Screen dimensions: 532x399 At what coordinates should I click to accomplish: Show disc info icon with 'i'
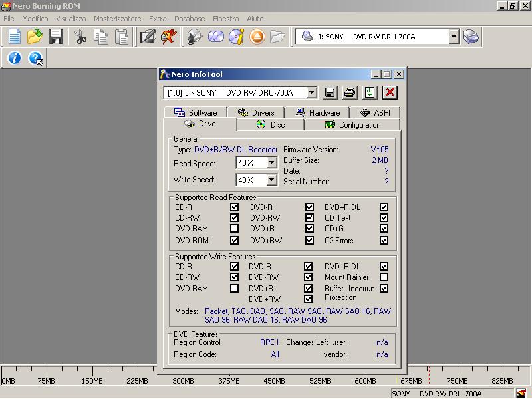237,37
